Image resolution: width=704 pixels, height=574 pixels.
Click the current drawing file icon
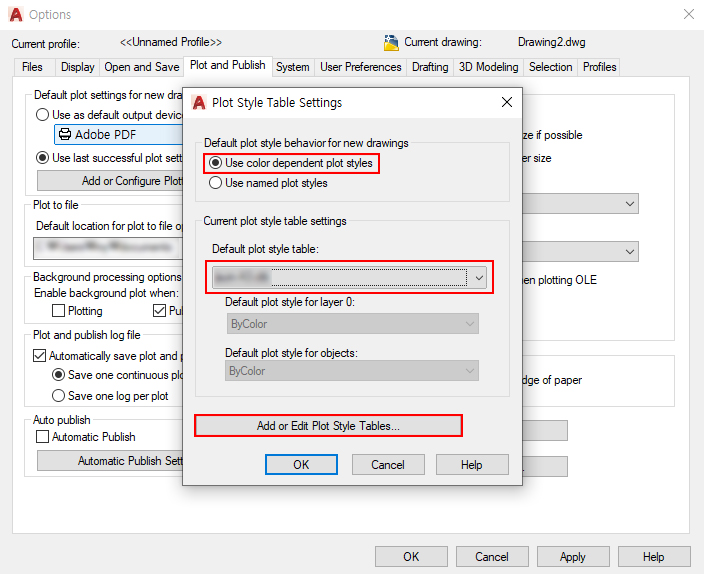pos(391,43)
